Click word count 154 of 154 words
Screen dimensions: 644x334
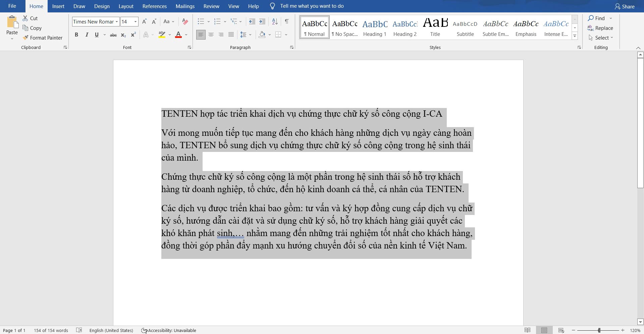(51, 330)
